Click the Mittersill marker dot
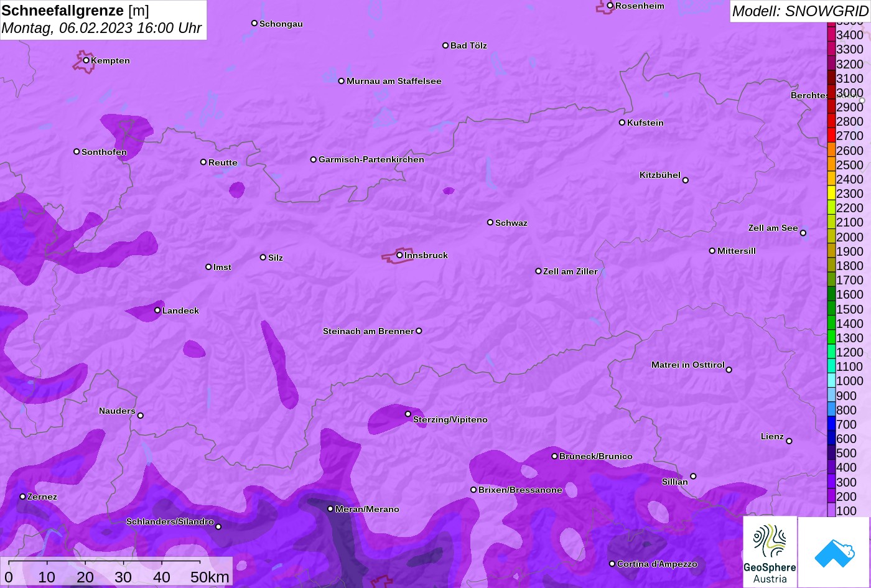871x588 pixels. (x=712, y=251)
